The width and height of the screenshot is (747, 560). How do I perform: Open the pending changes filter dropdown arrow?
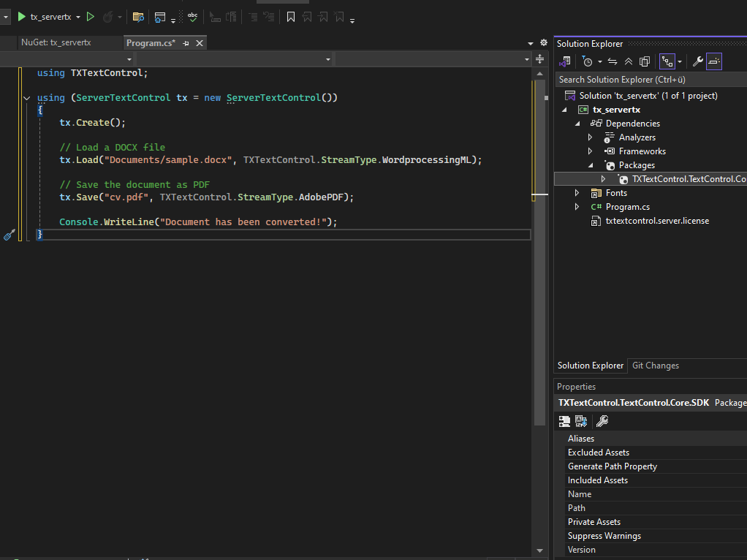tap(600, 62)
